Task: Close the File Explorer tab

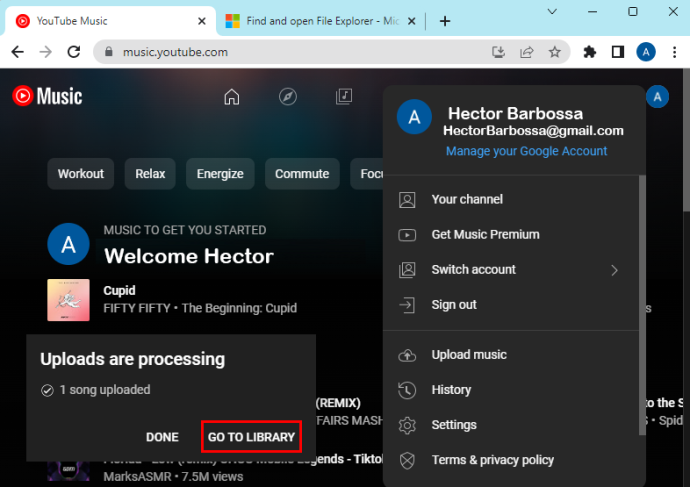Action: 411,21
